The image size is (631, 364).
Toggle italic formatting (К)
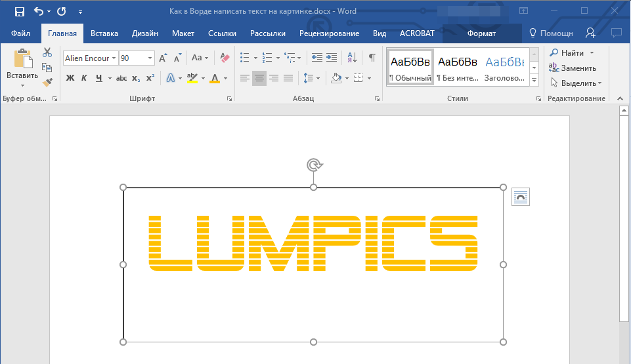[x=84, y=78]
